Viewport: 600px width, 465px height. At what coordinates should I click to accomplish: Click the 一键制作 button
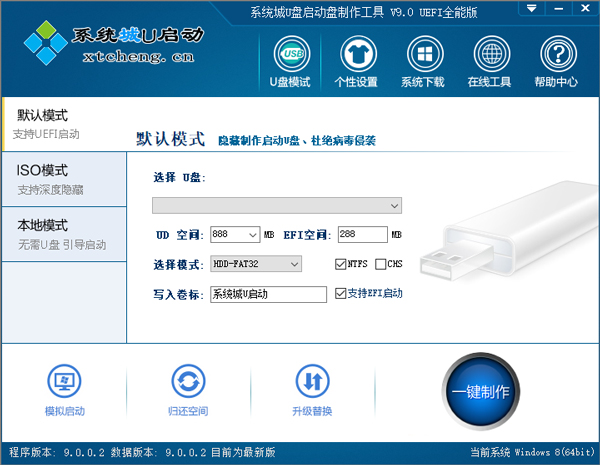point(481,391)
